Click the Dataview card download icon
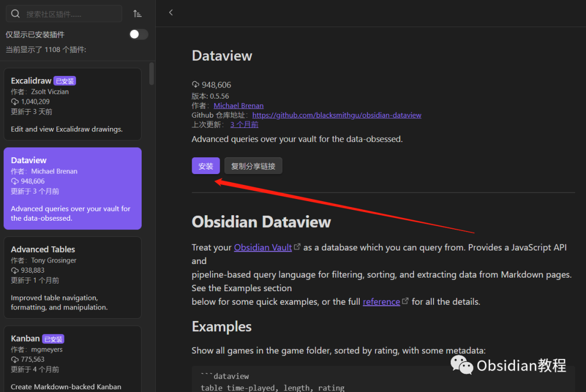The width and height of the screenshot is (586, 392). point(15,181)
